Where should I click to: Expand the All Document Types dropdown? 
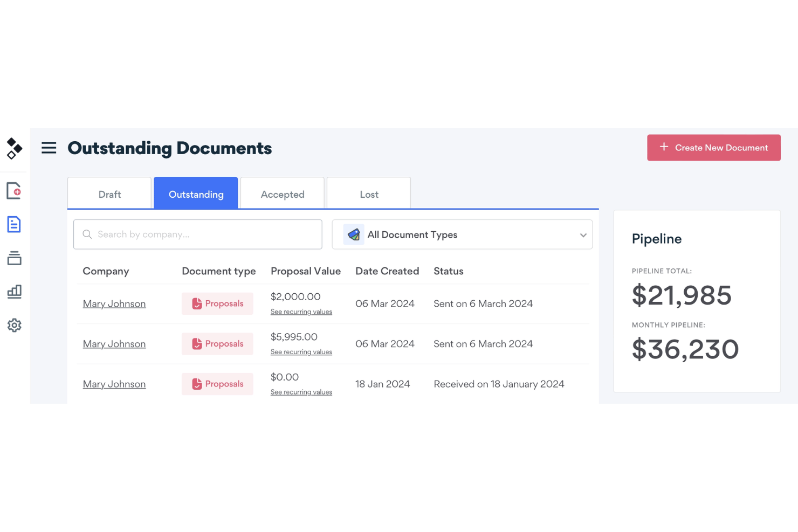pos(462,234)
